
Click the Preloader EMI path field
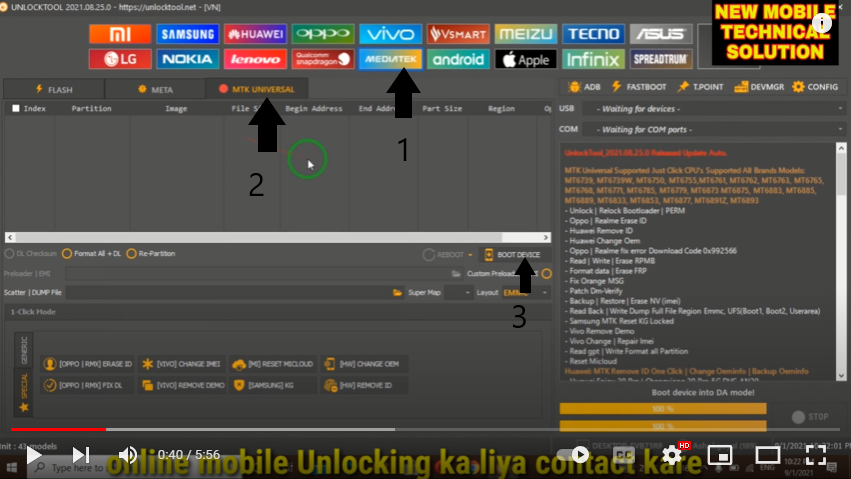pos(257,273)
